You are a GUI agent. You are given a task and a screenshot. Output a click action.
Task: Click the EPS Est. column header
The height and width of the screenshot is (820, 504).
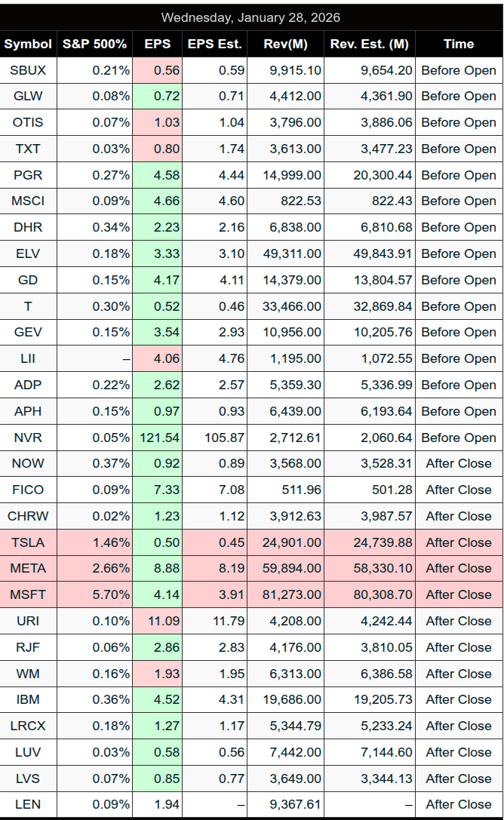click(x=215, y=44)
